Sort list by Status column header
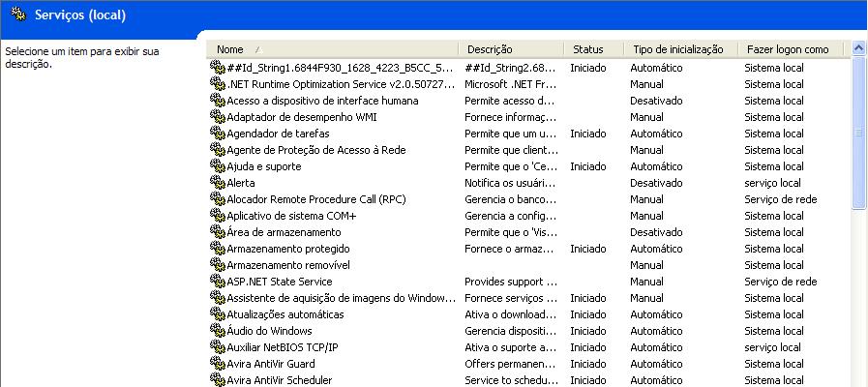 pyautogui.click(x=587, y=49)
